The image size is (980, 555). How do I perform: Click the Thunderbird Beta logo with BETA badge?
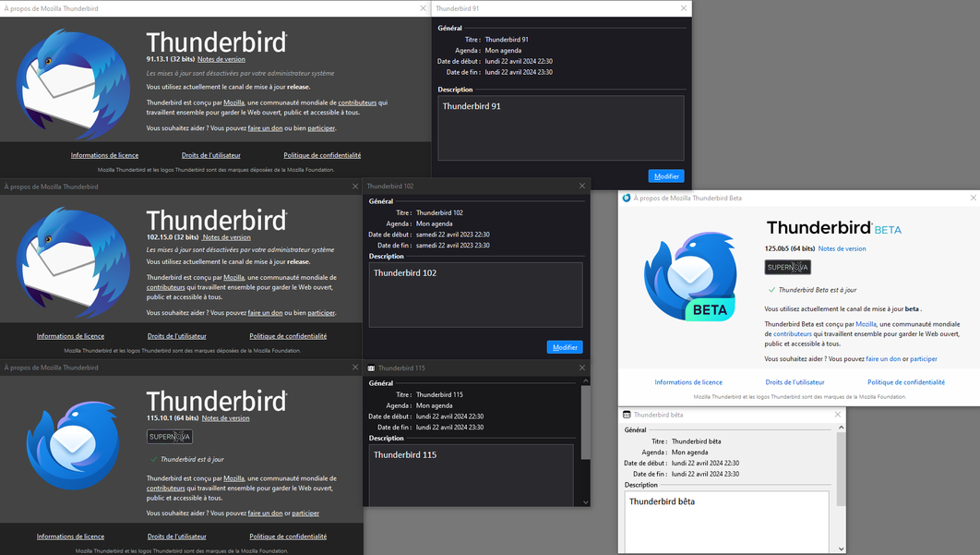click(x=689, y=277)
